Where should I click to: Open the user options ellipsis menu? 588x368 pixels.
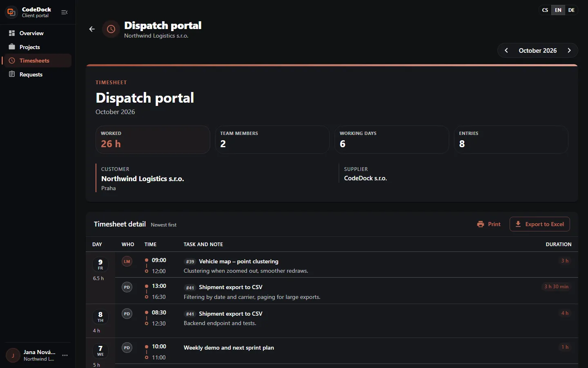tap(65, 355)
